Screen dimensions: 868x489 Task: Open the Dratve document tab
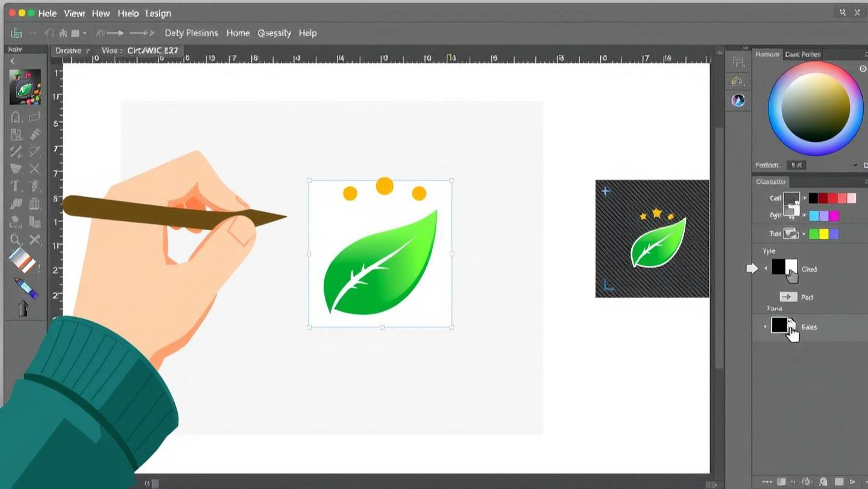70,51
